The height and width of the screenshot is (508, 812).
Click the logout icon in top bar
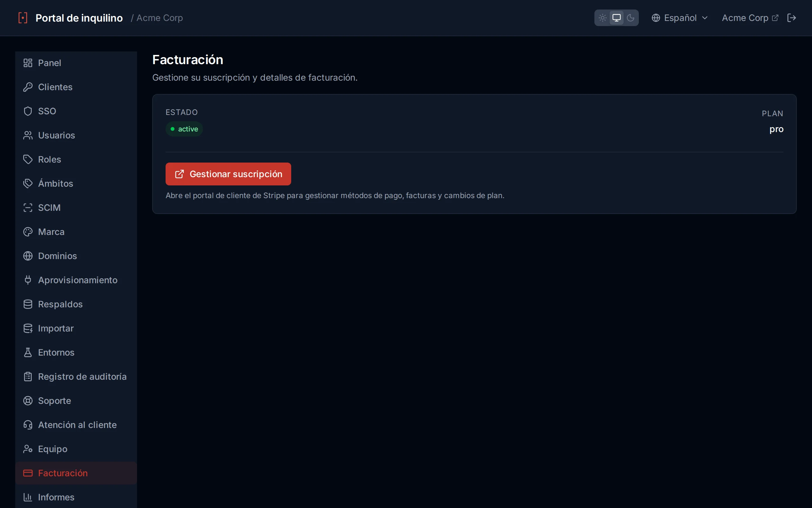click(791, 18)
